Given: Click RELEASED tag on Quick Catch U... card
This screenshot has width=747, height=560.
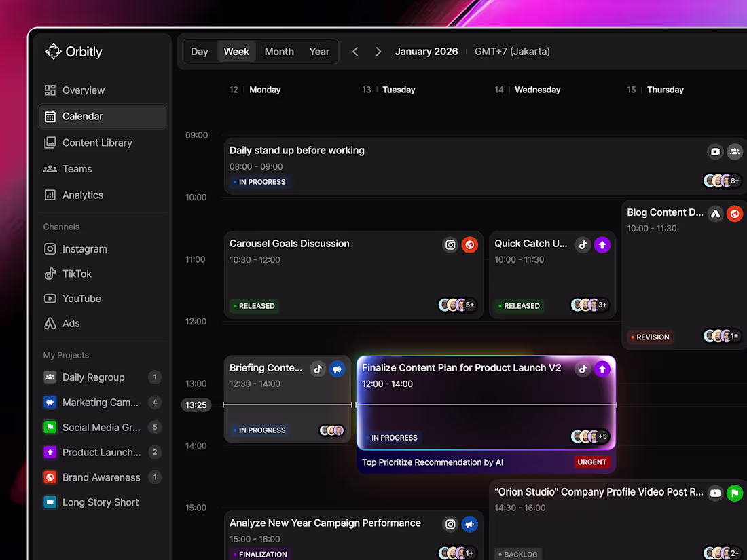Looking at the screenshot, I should click(520, 305).
